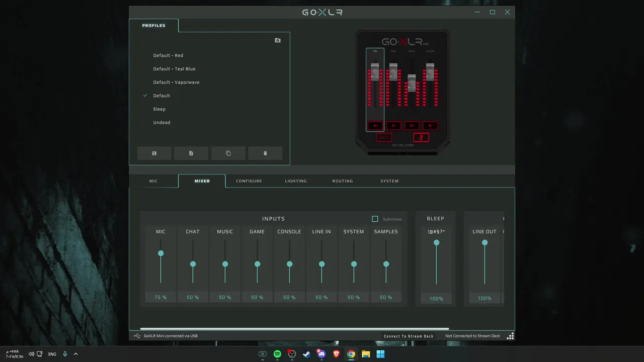Open Steam from the taskbar

[x=306, y=354]
